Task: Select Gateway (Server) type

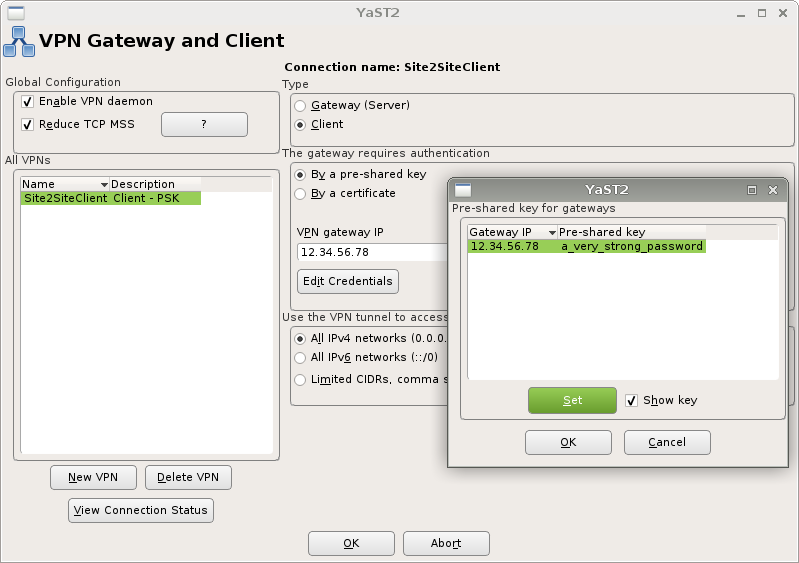Action: [x=300, y=105]
